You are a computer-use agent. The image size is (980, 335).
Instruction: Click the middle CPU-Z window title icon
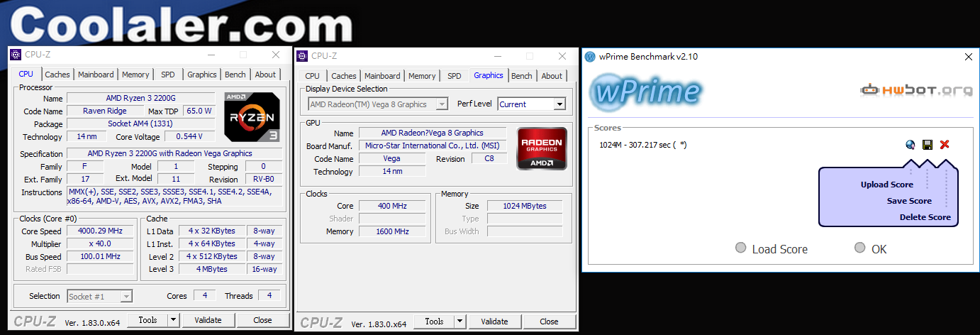[302, 55]
